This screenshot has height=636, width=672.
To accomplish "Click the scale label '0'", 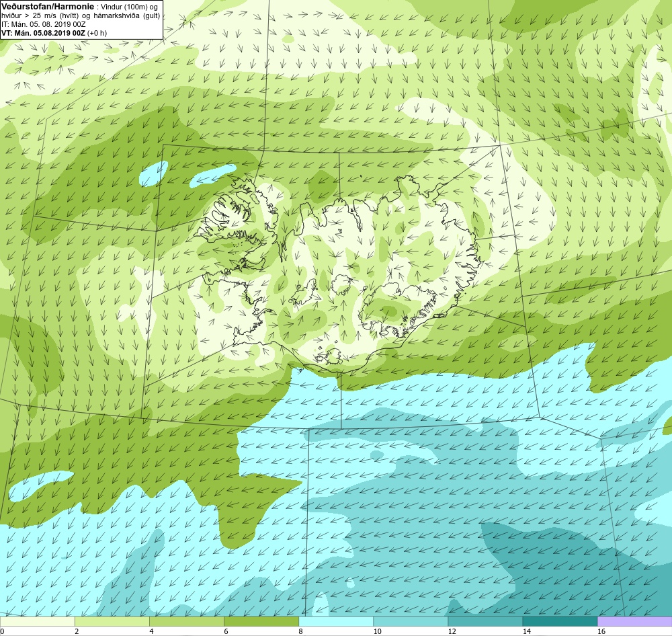I will tap(2, 631).
